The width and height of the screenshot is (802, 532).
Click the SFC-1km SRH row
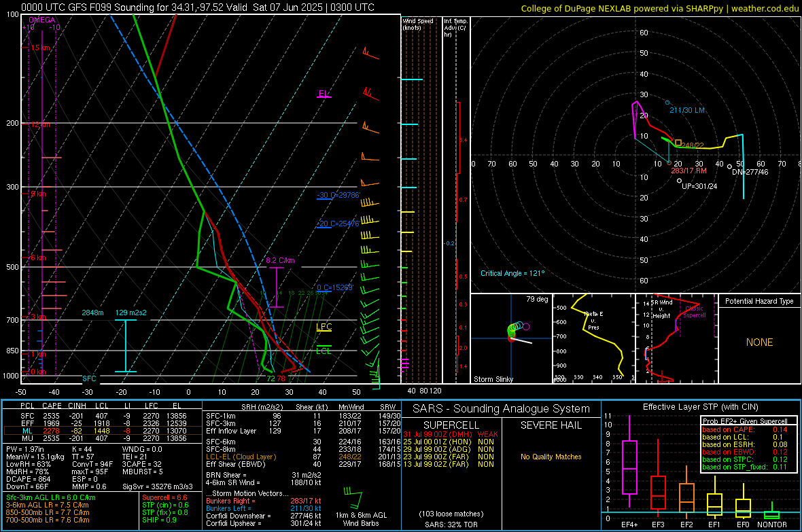303,416
